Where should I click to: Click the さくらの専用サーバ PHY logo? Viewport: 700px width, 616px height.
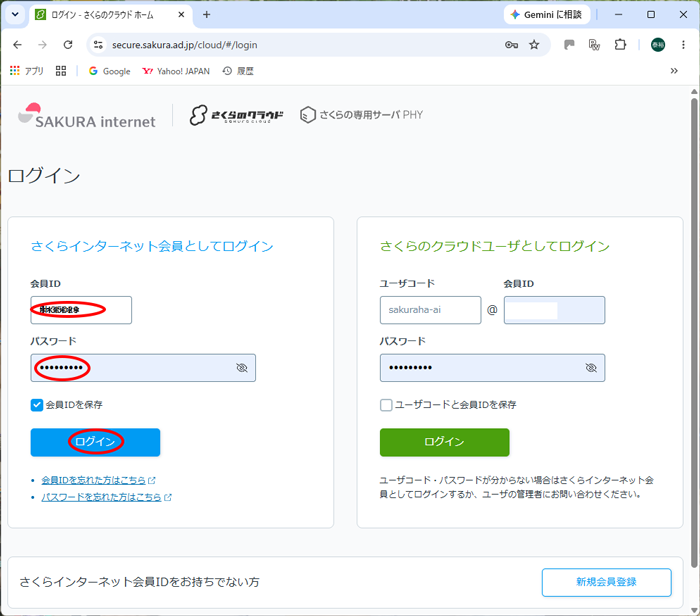click(x=361, y=115)
